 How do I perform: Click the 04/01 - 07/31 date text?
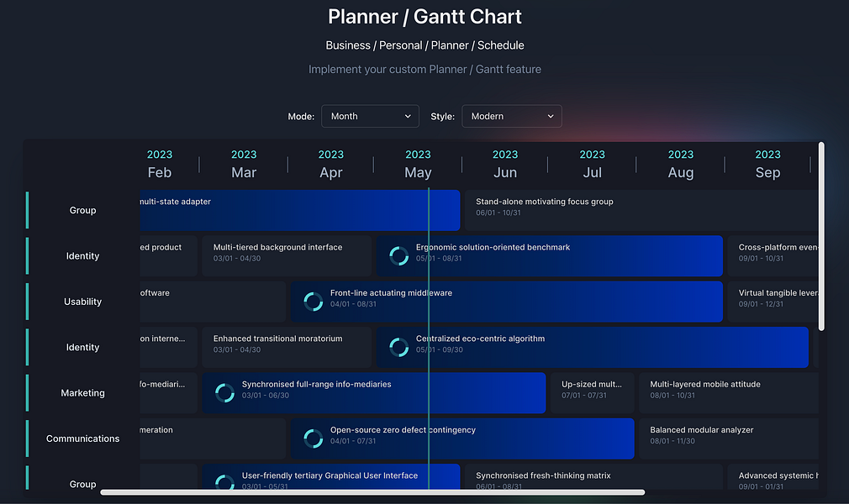(353, 441)
